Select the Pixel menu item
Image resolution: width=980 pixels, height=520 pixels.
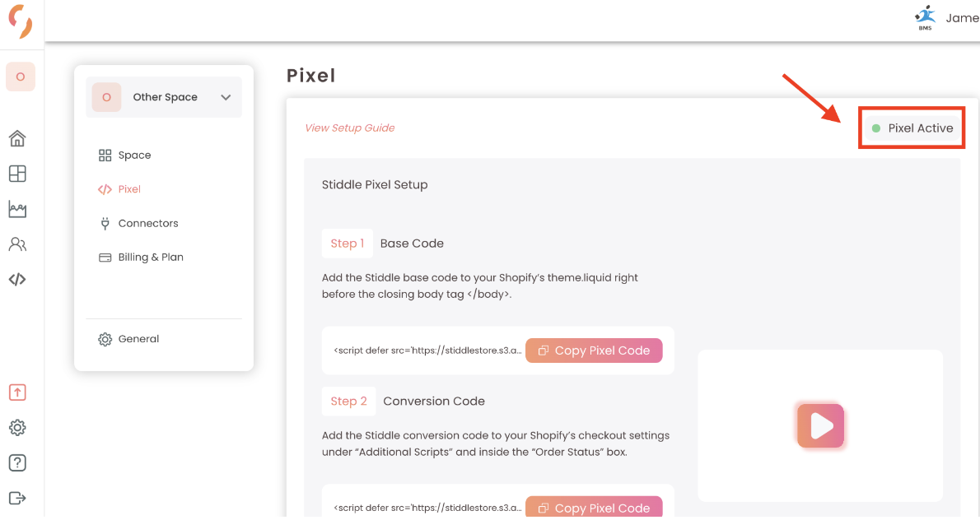tap(119, 189)
